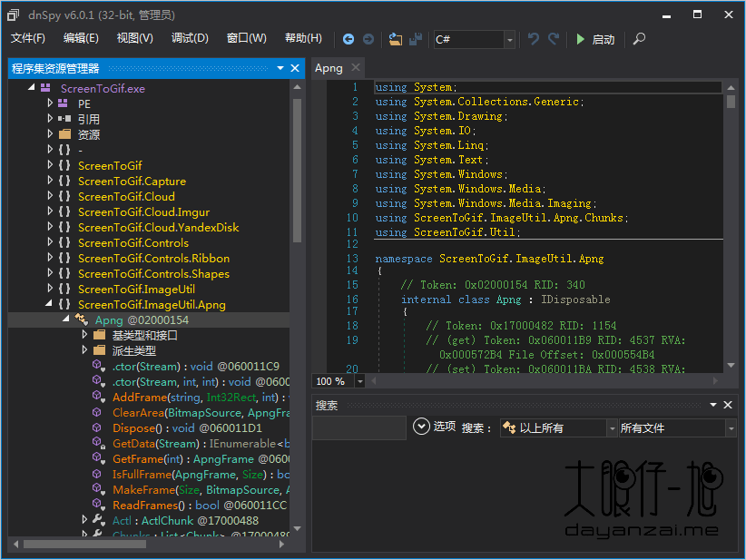Image resolution: width=746 pixels, height=560 pixels.
Task: Expand the Actl property node
Action: [84, 519]
